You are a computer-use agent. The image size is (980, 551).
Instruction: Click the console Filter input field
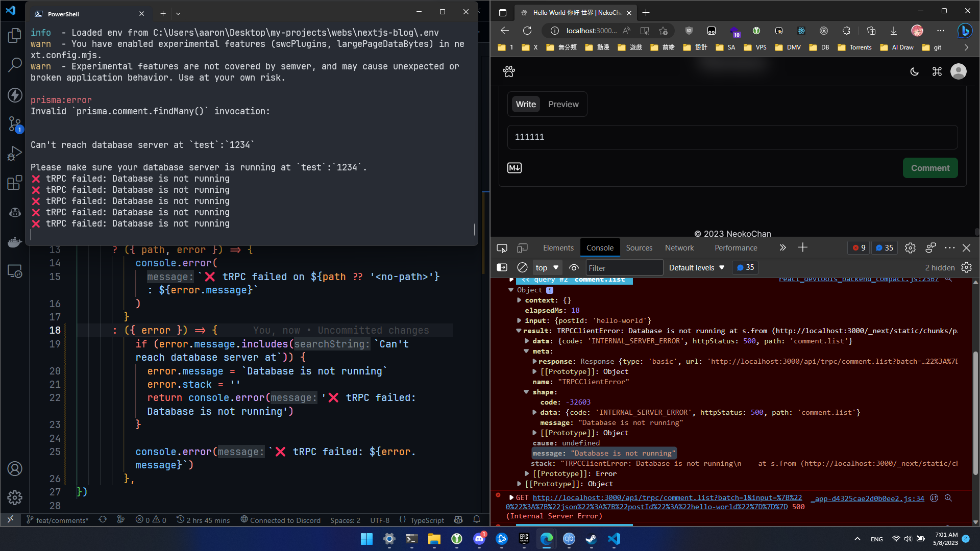tap(623, 267)
